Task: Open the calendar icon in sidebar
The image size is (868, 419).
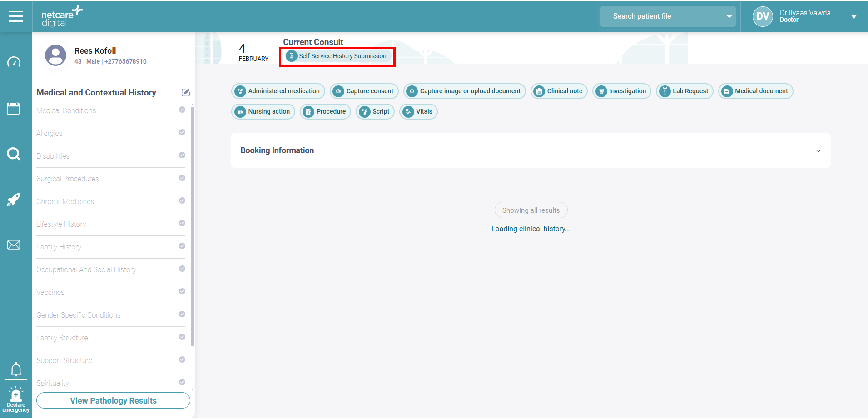Action: point(13,108)
